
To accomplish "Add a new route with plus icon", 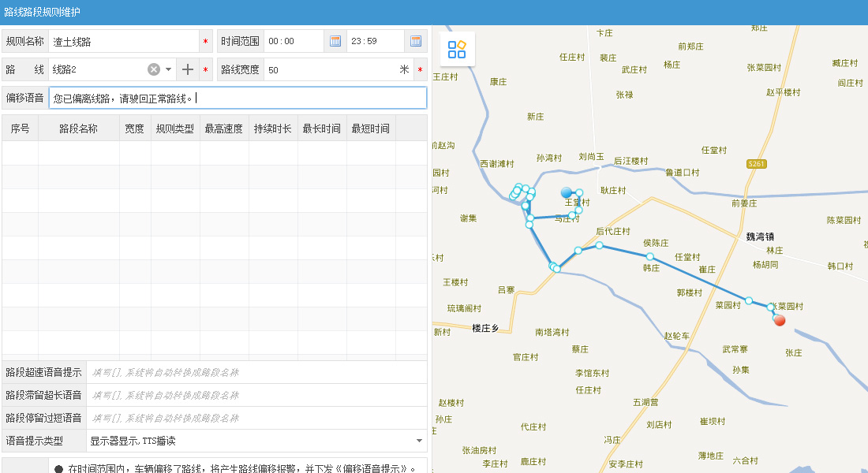I will point(188,69).
